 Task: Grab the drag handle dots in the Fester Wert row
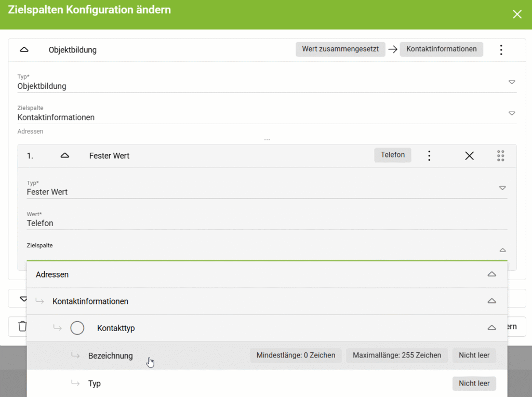(x=500, y=156)
